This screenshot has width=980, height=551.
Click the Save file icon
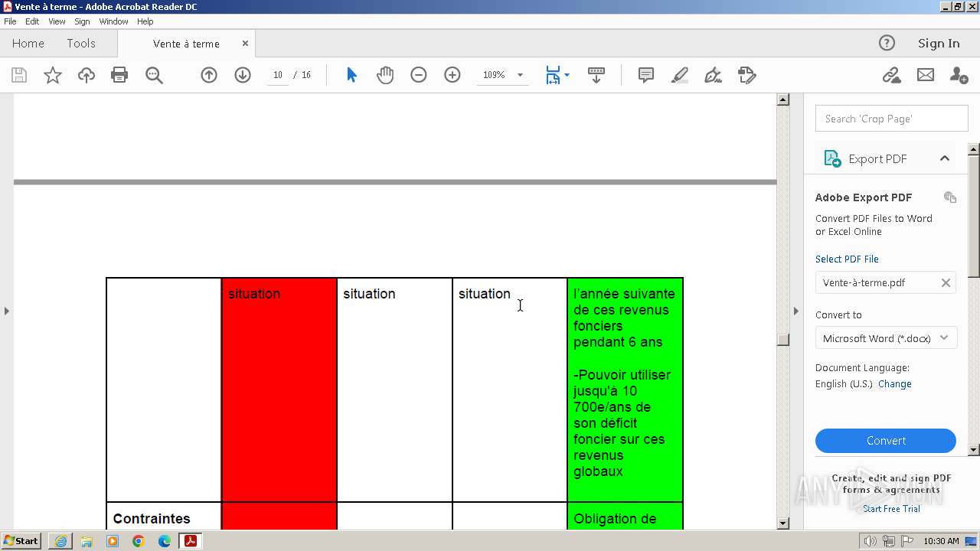[19, 75]
